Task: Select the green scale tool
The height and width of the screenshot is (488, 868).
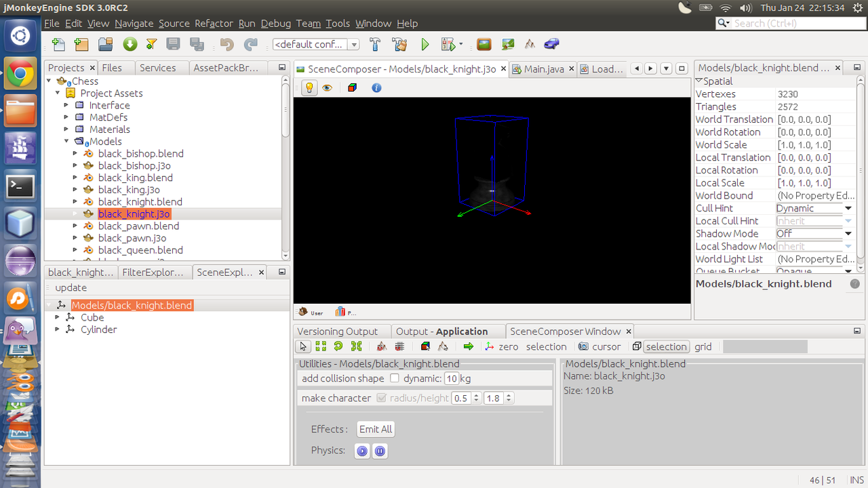Action: point(356,346)
